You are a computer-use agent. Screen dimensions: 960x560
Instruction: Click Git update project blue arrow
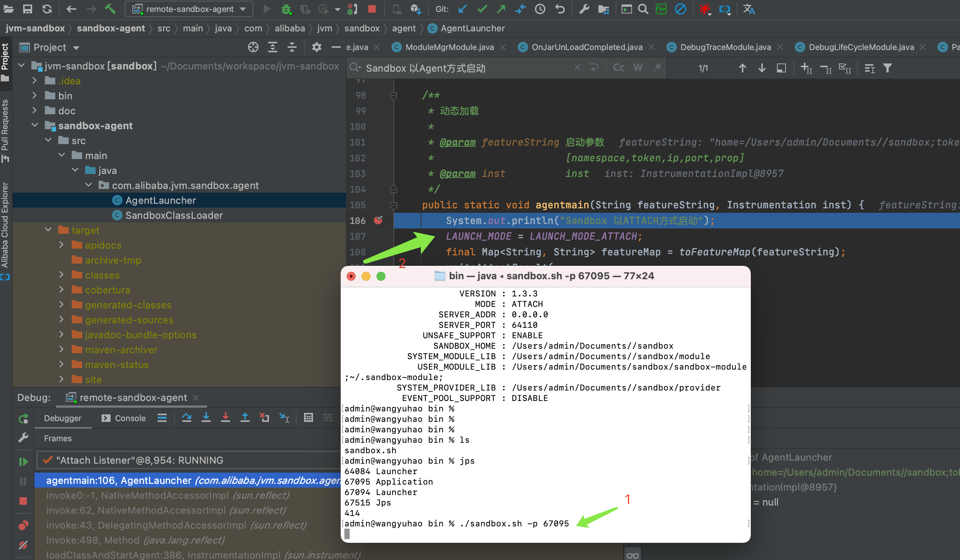coord(462,9)
